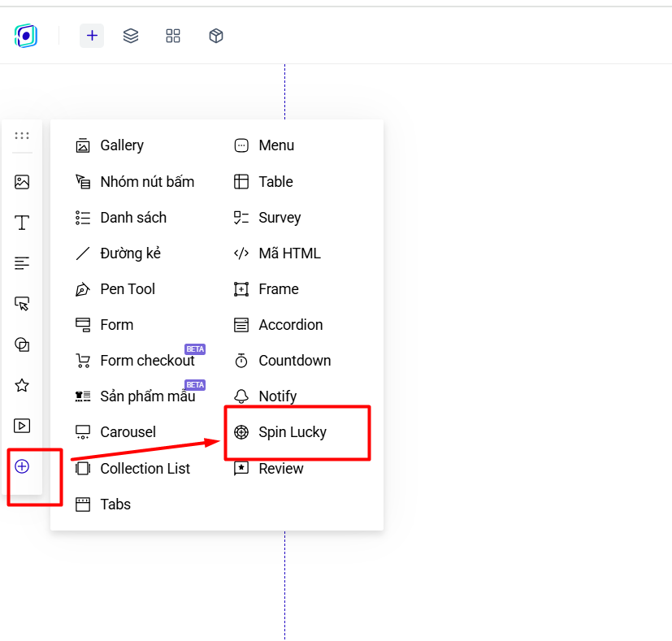Insert a Form element

pos(104,325)
